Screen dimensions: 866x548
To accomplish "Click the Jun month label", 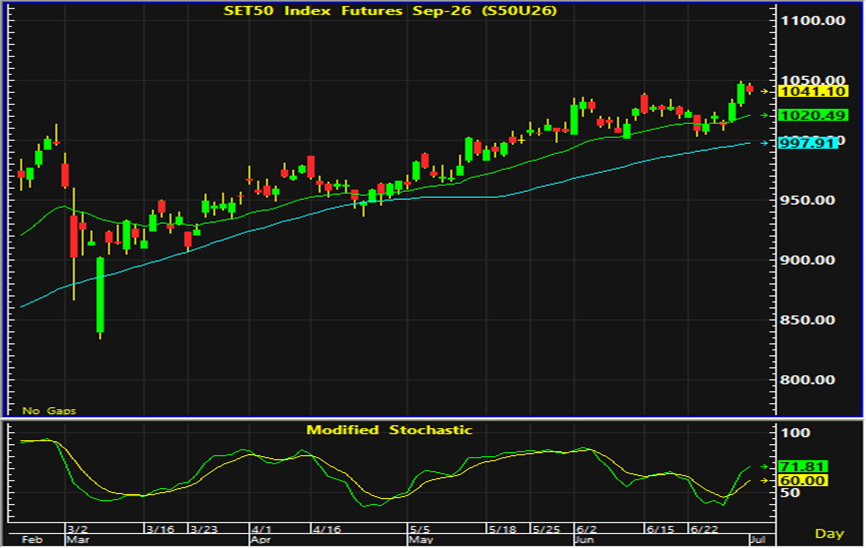I will point(585,540).
